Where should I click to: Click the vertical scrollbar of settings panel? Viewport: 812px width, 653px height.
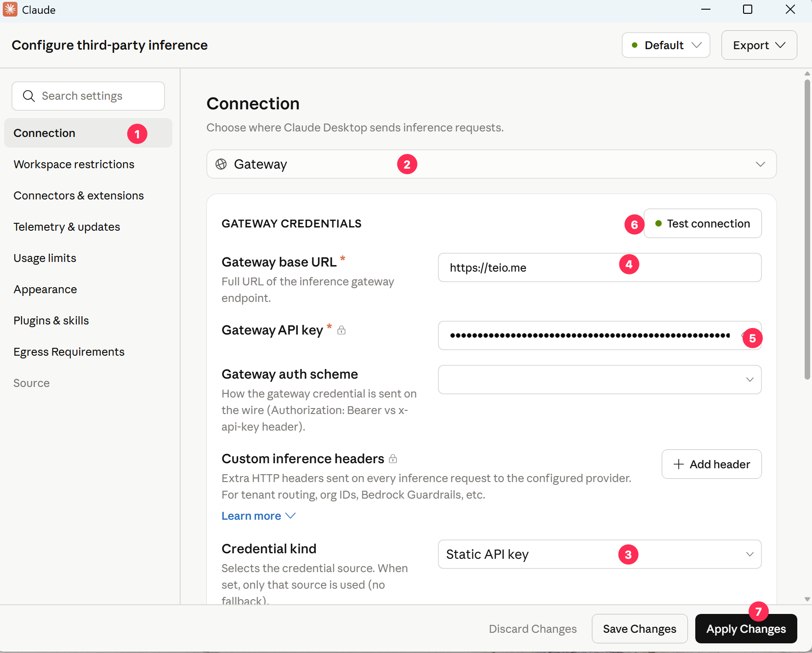click(x=807, y=230)
